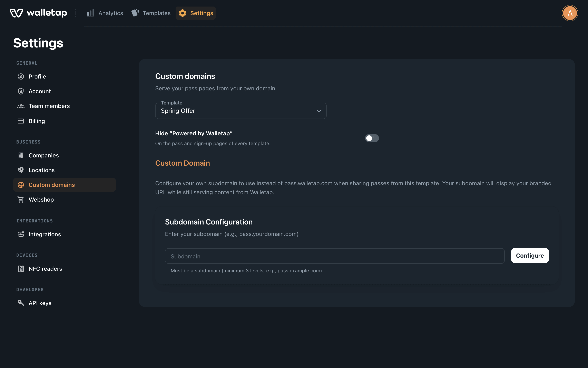Click the Custom domains globe icon
588x368 pixels.
(21, 185)
